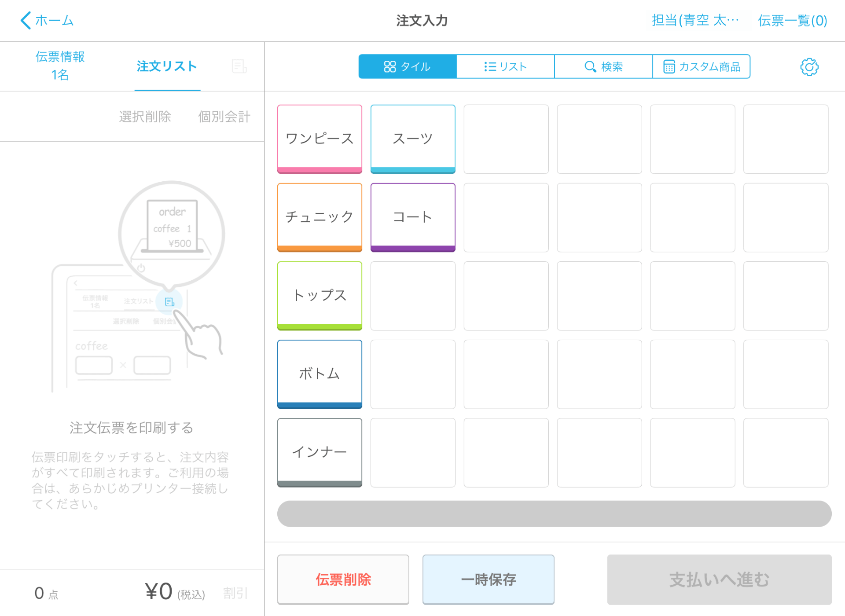845x616 pixels.
Task: Click the 注文伝票を印刷する heading
Action: click(132, 427)
